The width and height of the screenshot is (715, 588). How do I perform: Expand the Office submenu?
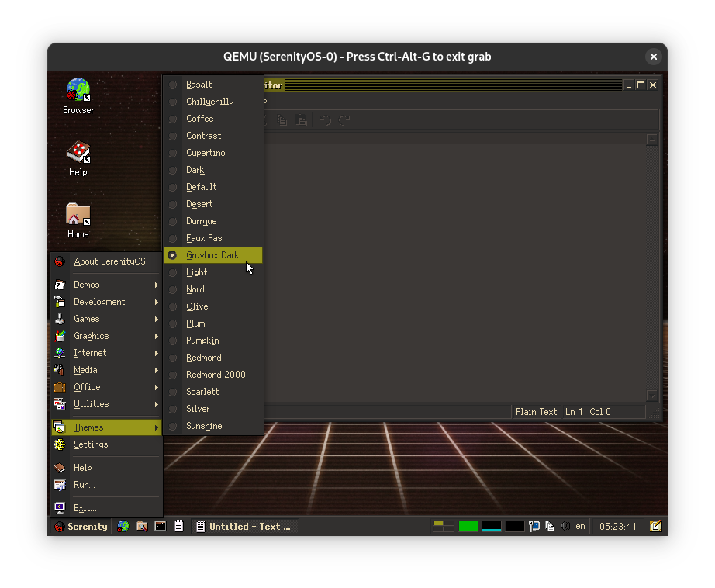[106, 387]
